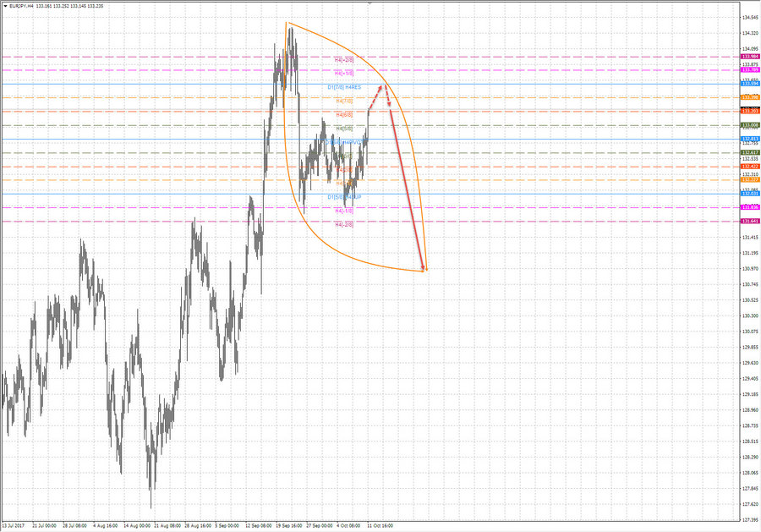Click the EURJPY,H4 chart title text
Viewport: 761px width, 532px height.
click(21, 6)
